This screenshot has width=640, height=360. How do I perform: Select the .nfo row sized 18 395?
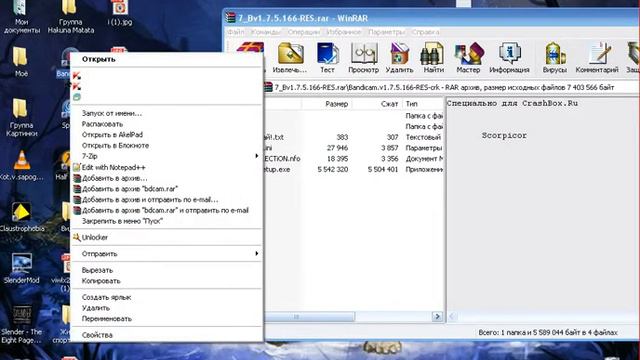point(354,158)
